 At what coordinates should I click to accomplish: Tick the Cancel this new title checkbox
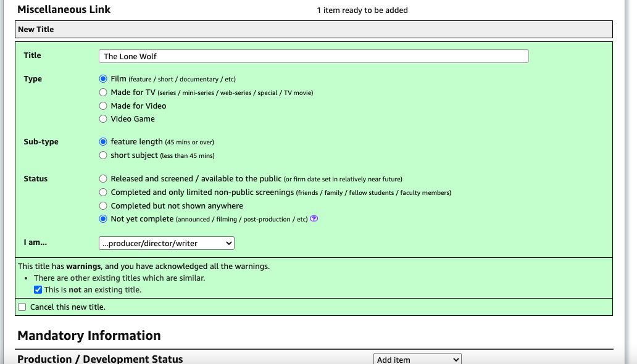click(x=22, y=307)
